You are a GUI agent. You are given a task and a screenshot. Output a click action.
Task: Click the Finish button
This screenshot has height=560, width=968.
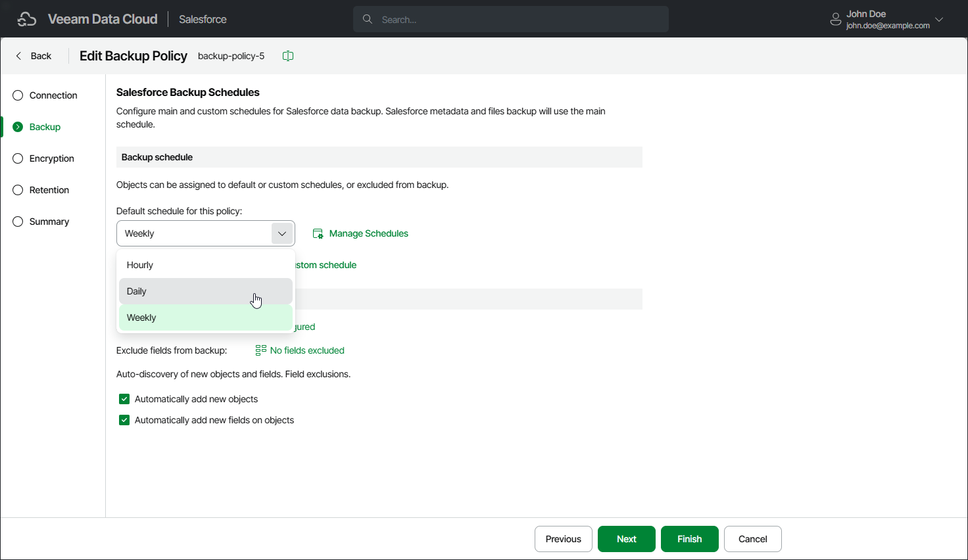[x=690, y=539]
